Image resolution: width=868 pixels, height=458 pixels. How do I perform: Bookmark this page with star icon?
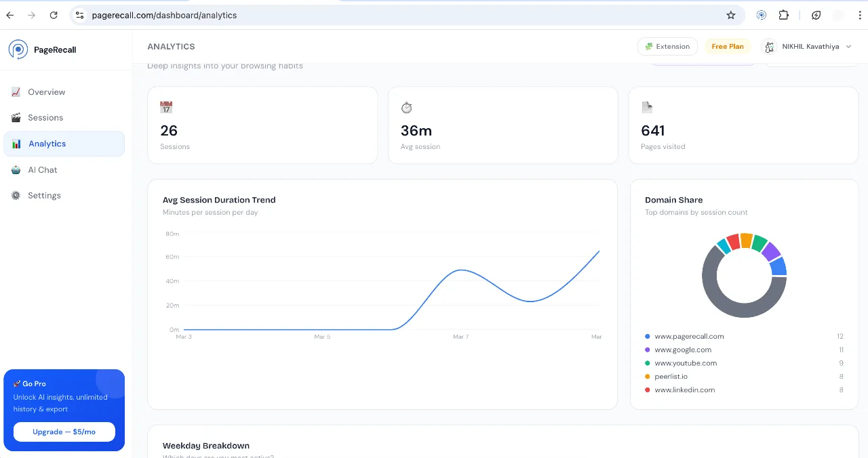click(x=730, y=15)
